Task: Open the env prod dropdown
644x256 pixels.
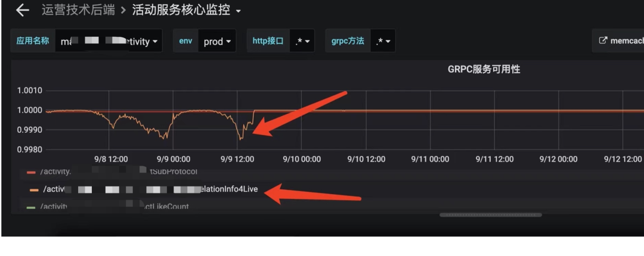Action: pyautogui.click(x=217, y=41)
